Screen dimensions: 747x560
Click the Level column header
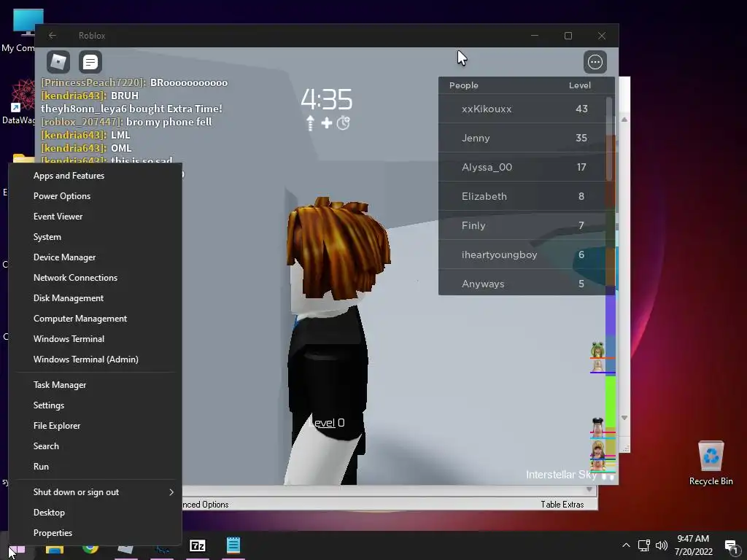tap(580, 85)
